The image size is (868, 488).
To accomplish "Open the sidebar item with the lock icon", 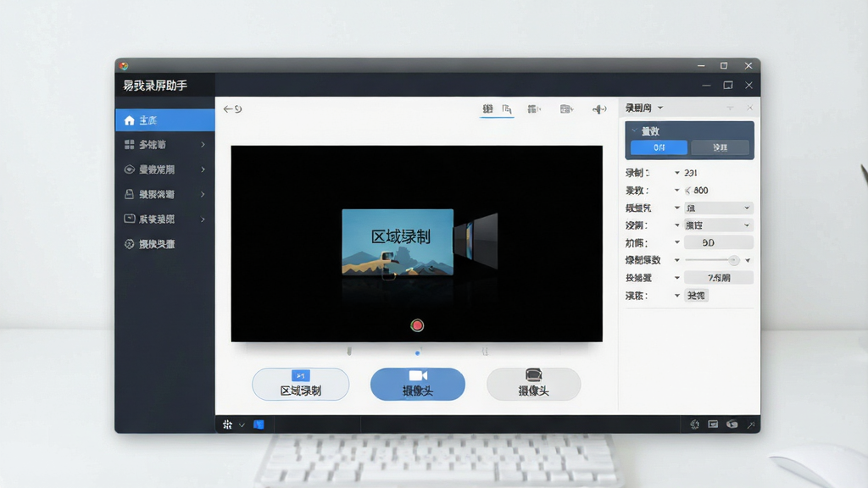I will click(165, 194).
